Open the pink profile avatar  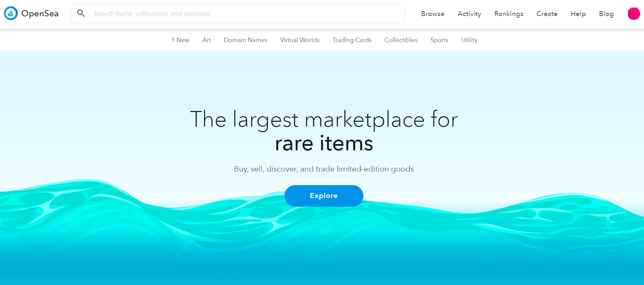[x=634, y=14]
